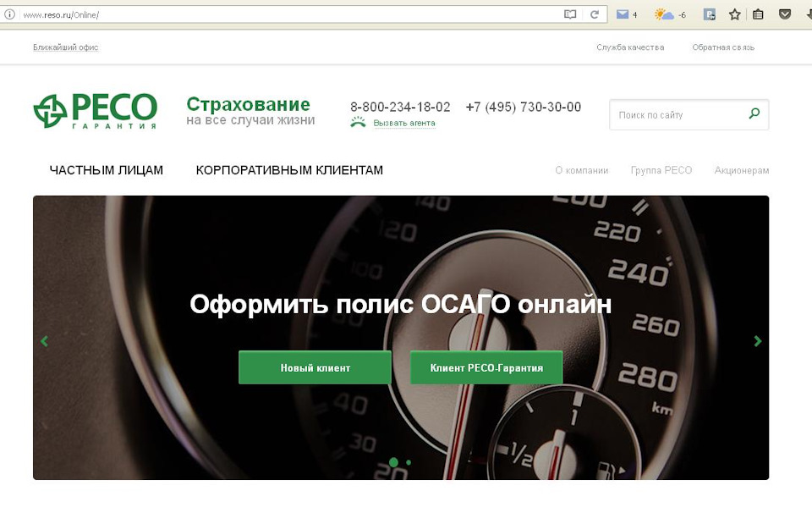Image resolution: width=812 pixels, height=513 pixels.
Task: Open the ЧАСТНЫМ ЛИЦАМ menu
Action: tap(107, 170)
